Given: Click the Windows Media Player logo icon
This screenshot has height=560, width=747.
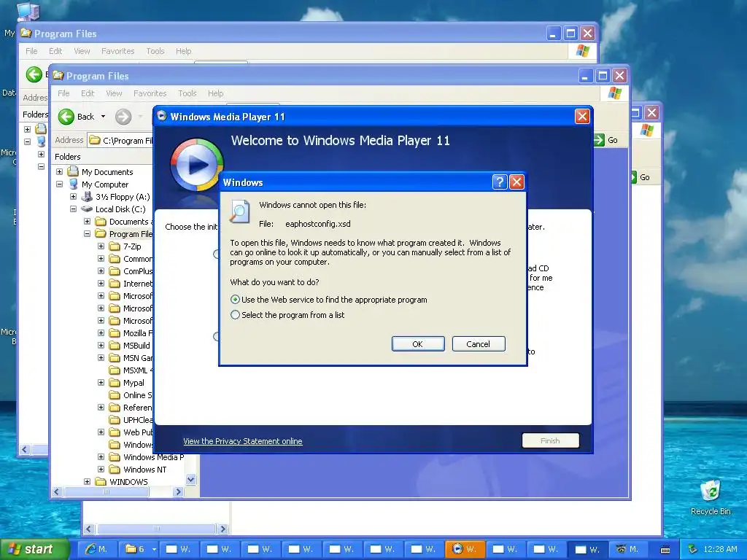Looking at the screenshot, I should pyautogui.click(x=196, y=166).
